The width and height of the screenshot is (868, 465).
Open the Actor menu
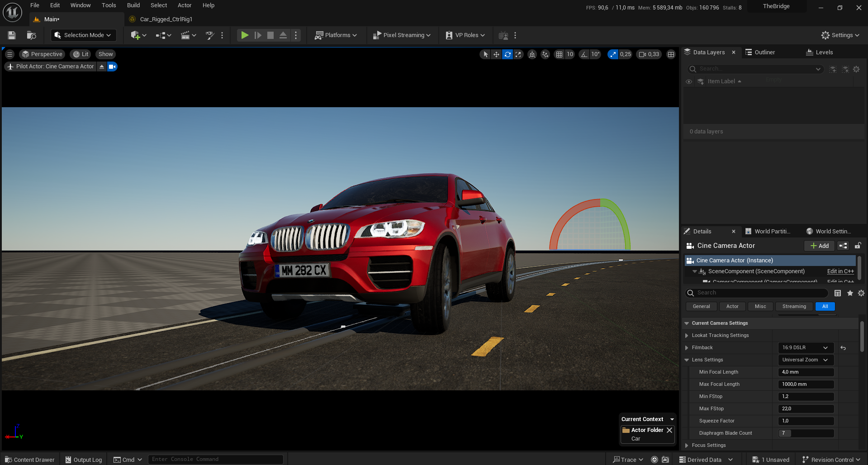[185, 5]
